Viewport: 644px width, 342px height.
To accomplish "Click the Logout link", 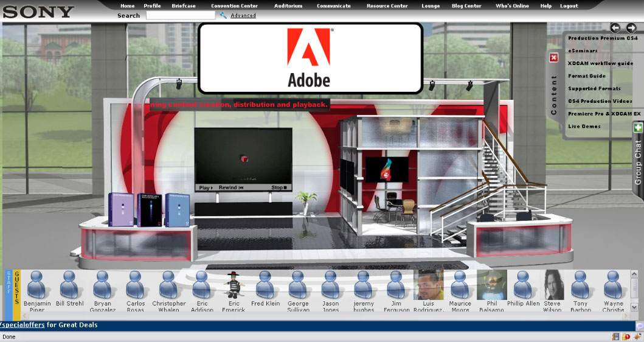I will [569, 5].
